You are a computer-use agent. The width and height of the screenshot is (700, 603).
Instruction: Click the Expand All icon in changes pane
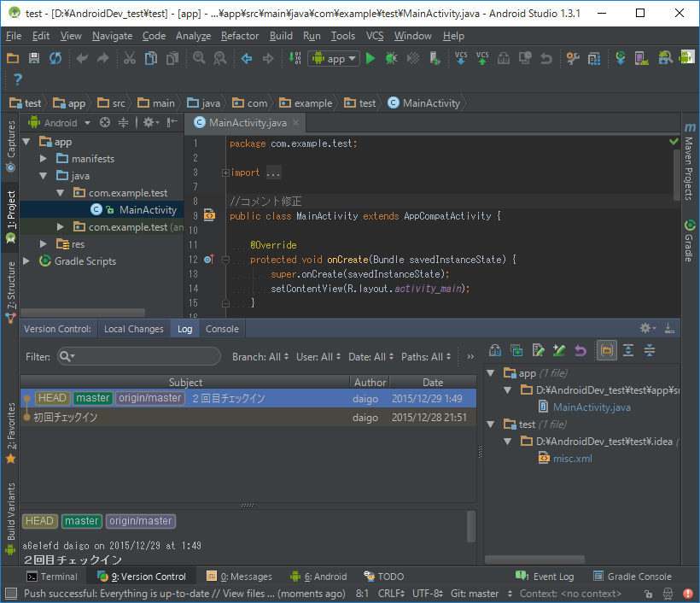(x=628, y=351)
